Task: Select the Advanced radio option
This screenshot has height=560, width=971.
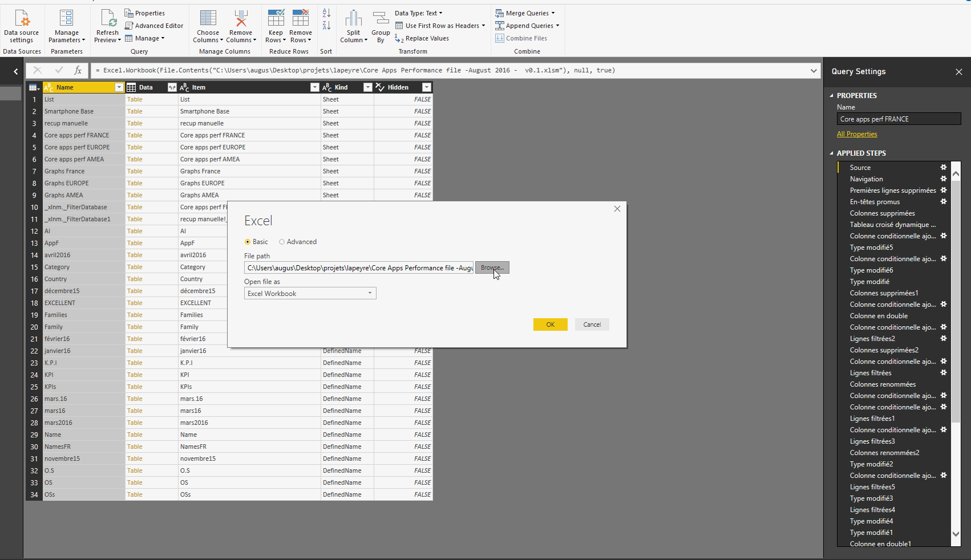Action: coord(282,242)
